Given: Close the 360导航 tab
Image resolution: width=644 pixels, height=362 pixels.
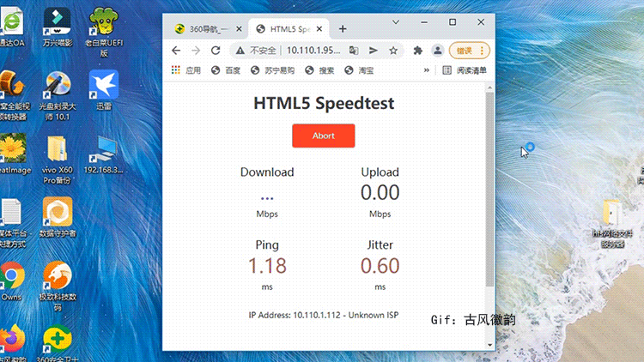Looking at the screenshot, I should point(239,29).
